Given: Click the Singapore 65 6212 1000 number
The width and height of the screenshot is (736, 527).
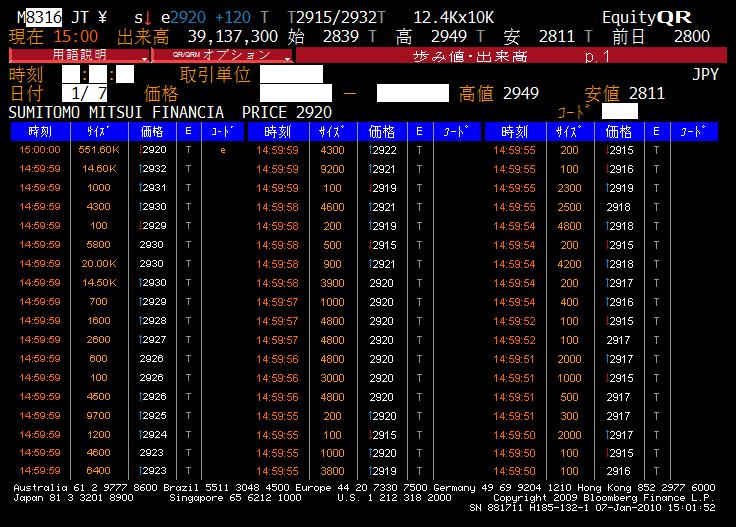Looking at the screenshot, I should coord(235,497).
